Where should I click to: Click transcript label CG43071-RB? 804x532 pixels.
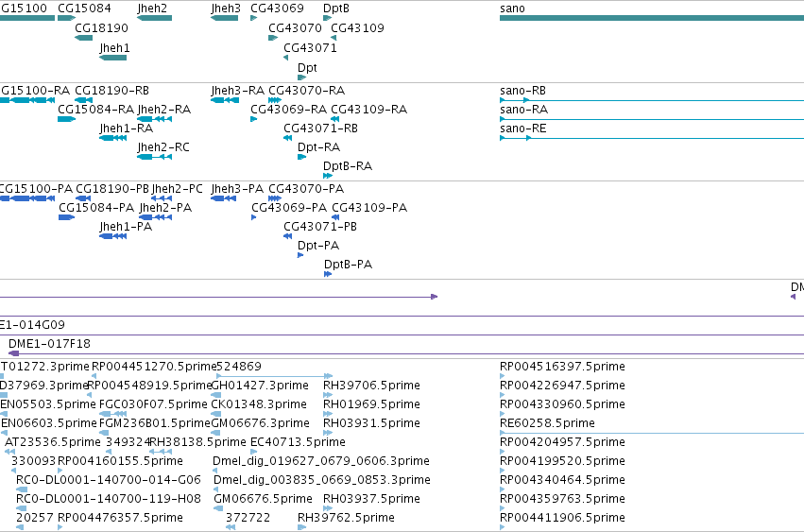pos(320,129)
